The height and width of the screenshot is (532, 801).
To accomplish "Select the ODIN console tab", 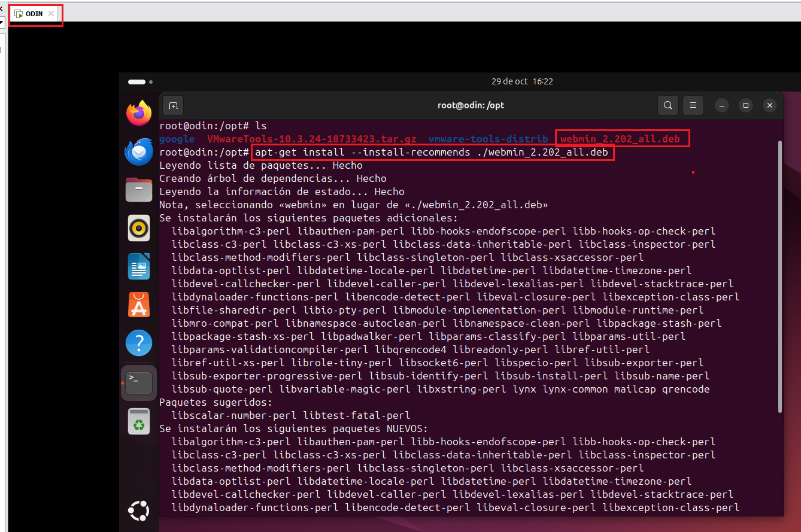I will (x=34, y=13).
